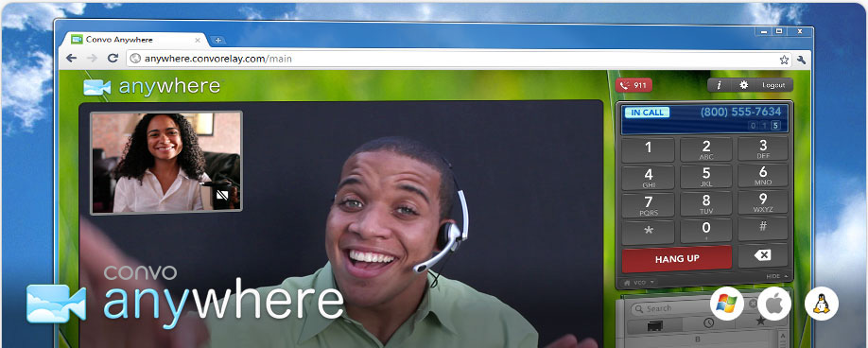The width and height of the screenshot is (868, 348).
Task: Open the info (i) panel
Action: 720,85
